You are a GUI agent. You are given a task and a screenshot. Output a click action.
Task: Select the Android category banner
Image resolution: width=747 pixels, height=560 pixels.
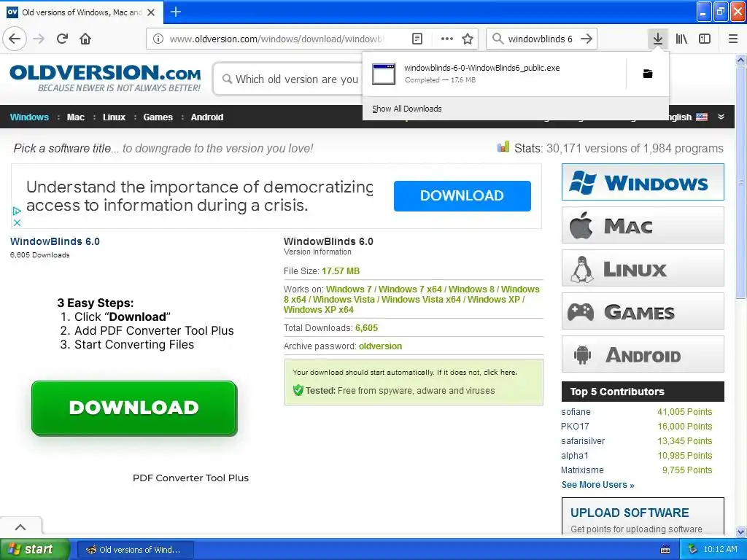coord(643,354)
